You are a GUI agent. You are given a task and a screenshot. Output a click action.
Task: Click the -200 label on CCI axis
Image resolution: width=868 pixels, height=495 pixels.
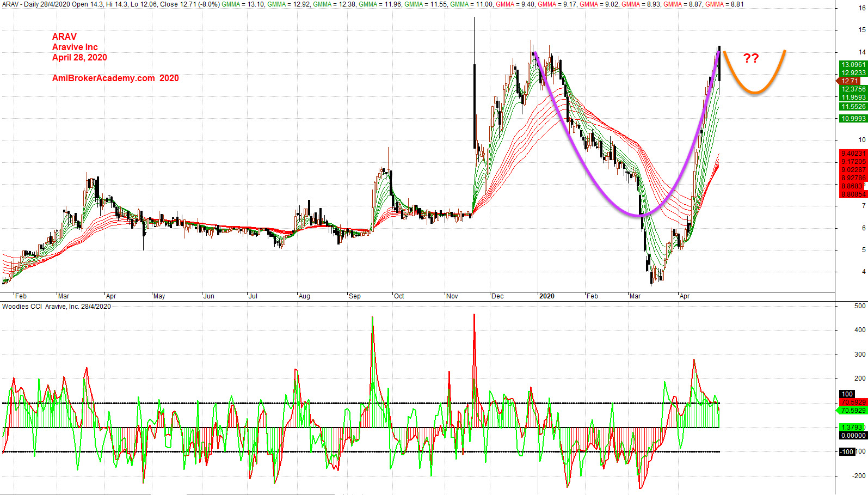(859, 476)
